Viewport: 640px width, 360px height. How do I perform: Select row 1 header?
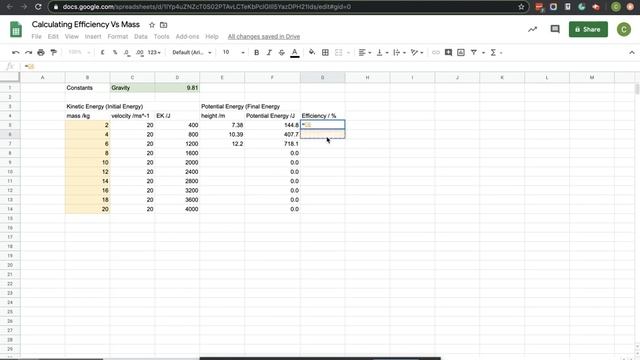pyautogui.click(x=10, y=88)
